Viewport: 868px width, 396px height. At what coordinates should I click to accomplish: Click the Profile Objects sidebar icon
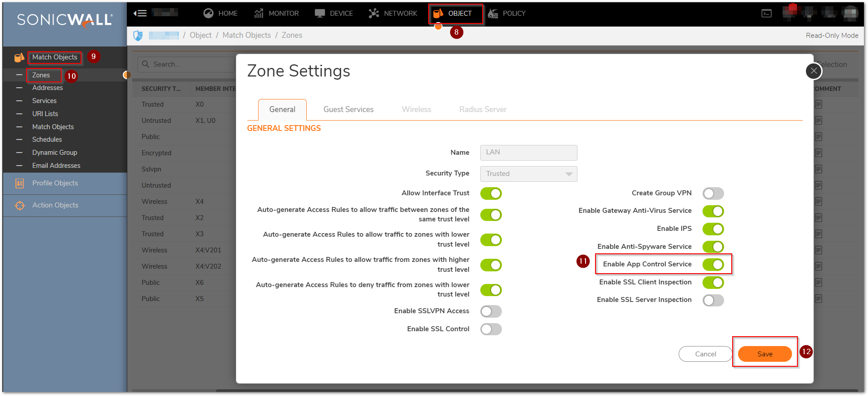click(x=20, y=183)
